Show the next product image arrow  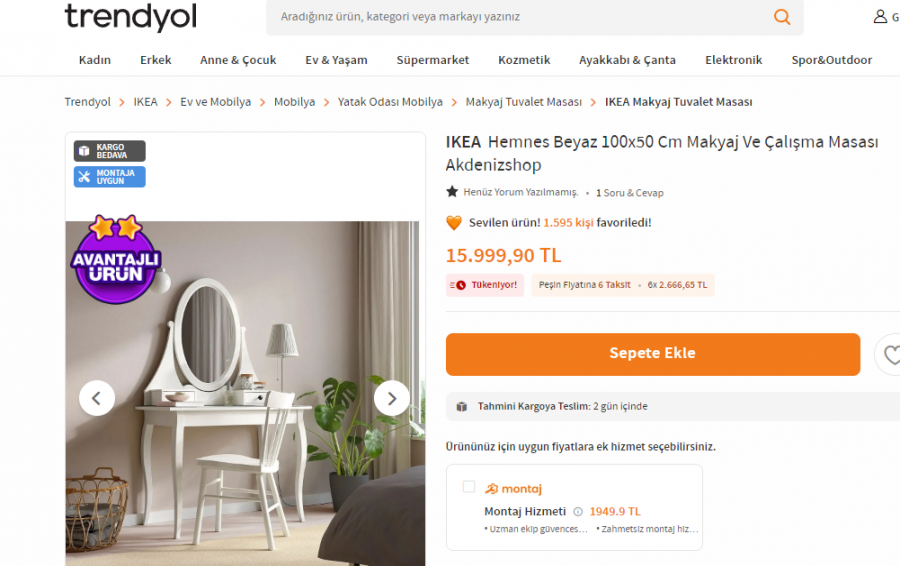coord(392,398)
